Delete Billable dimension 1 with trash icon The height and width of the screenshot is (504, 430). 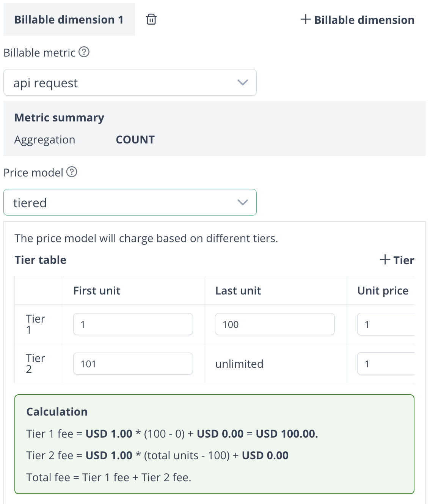(x=151, y=19)
